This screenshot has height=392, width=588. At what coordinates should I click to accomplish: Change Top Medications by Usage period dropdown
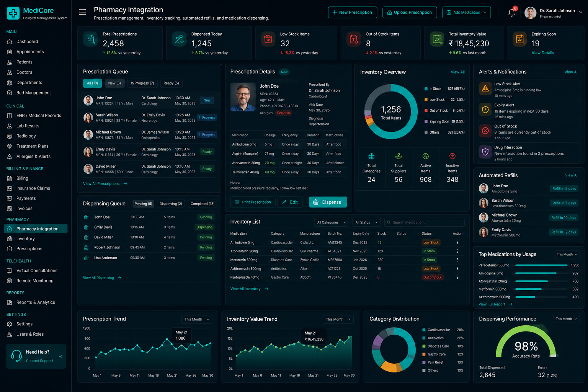click(567, 255)
